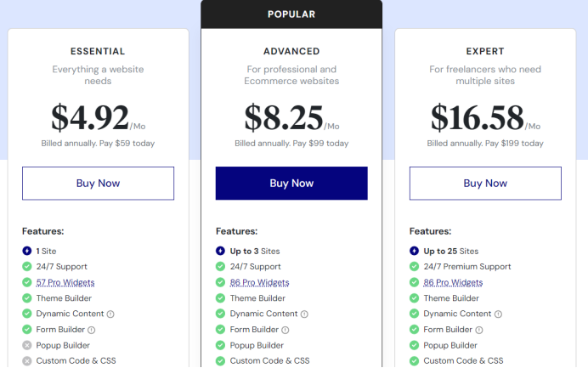Screen dimensions: 588x368
Task: Click the $16.58 Expert price text
Action: (476, 118)
